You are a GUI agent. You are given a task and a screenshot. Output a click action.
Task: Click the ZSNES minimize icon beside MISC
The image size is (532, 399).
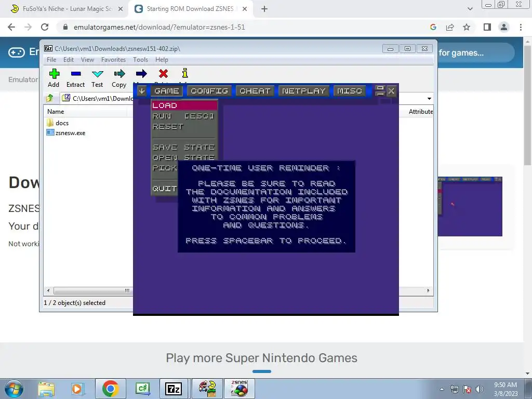(x=380, y=91)
